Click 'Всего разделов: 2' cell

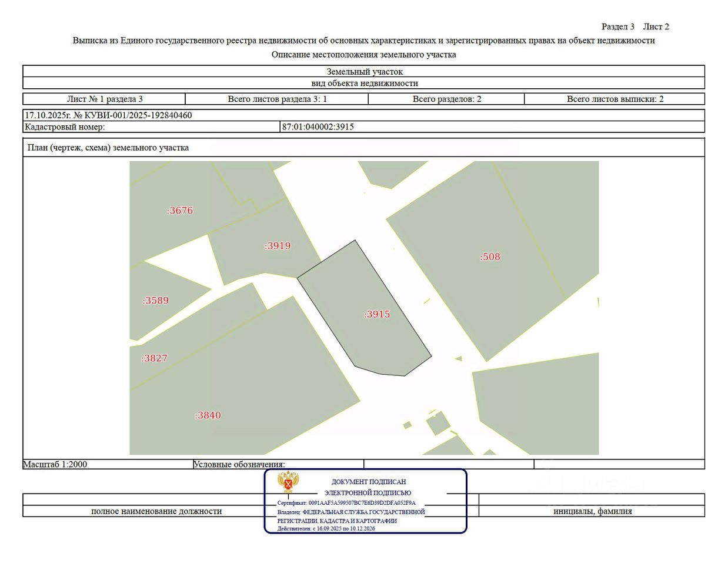446,99
